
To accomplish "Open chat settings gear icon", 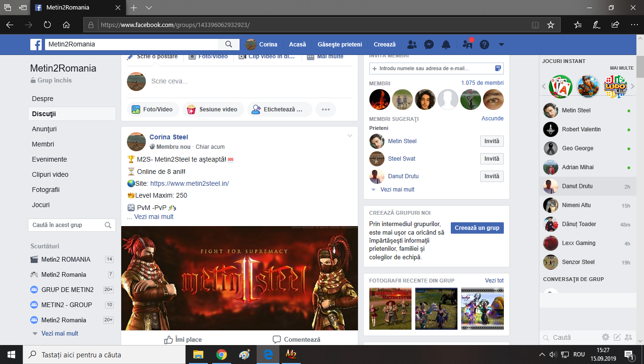I will coord(606,337).
